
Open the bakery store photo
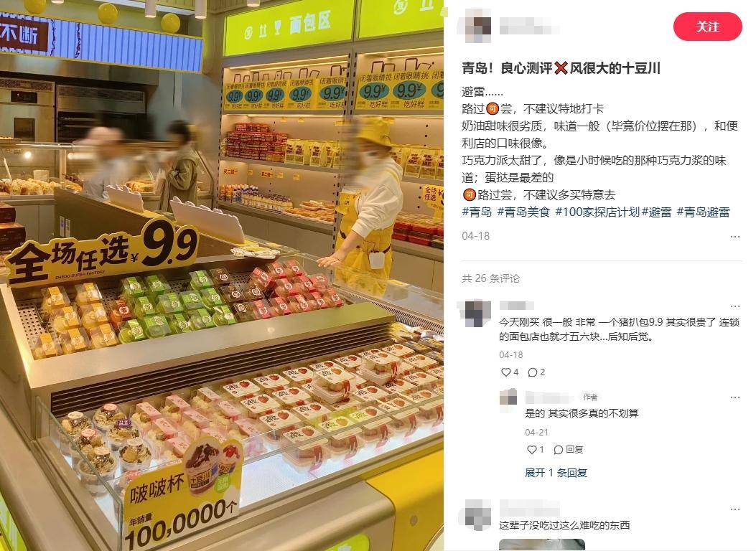tap(222, 275)
